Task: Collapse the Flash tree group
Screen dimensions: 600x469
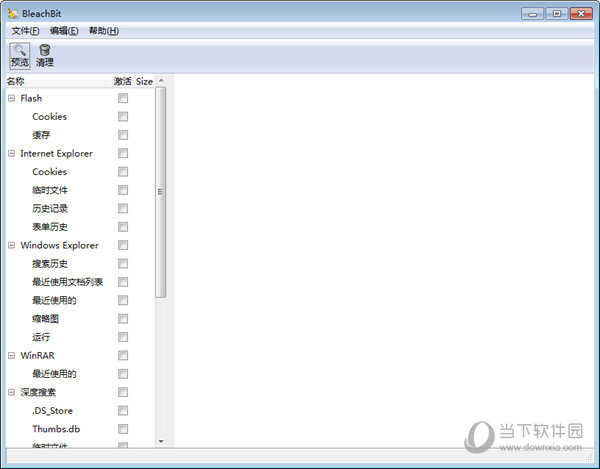Action: [x=11, y=98]
